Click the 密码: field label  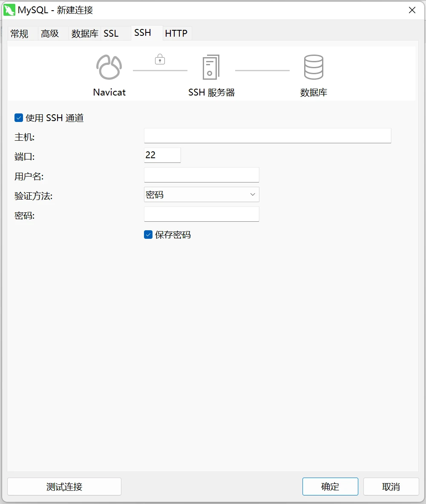24,216
